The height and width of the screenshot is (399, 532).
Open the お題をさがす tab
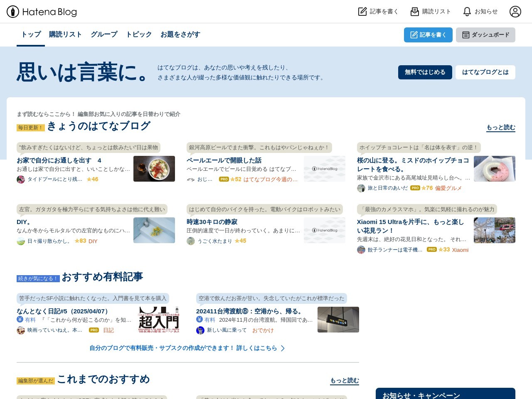pyautogui.click(x=180, y=34)
